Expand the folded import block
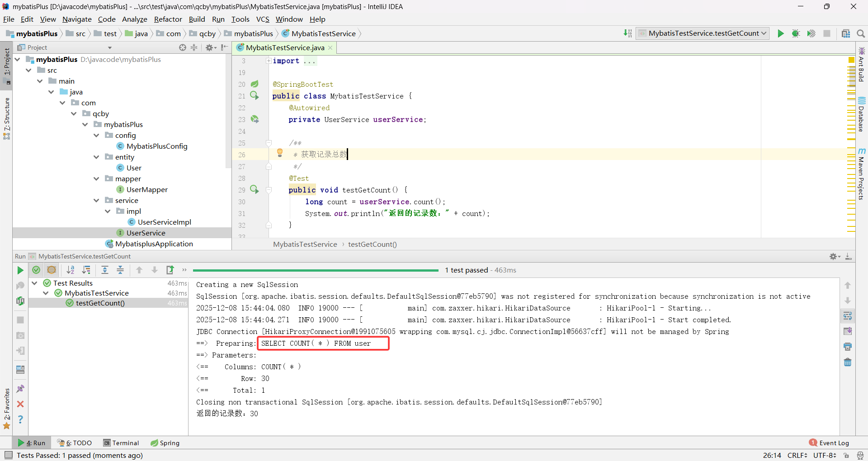The image size is (868, 461). [x=269, y=61]
